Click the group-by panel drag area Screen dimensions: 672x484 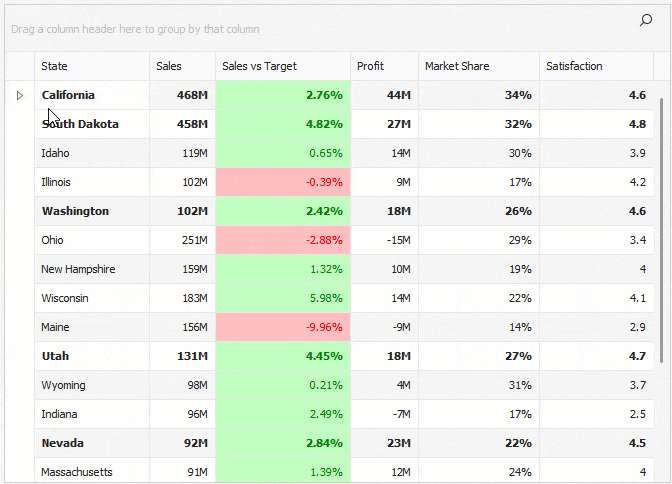(300, 29)
